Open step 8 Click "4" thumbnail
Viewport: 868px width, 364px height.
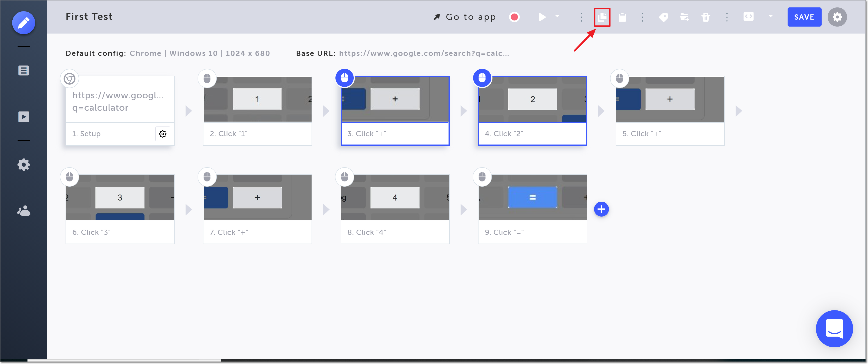click(x=395, y=197)
